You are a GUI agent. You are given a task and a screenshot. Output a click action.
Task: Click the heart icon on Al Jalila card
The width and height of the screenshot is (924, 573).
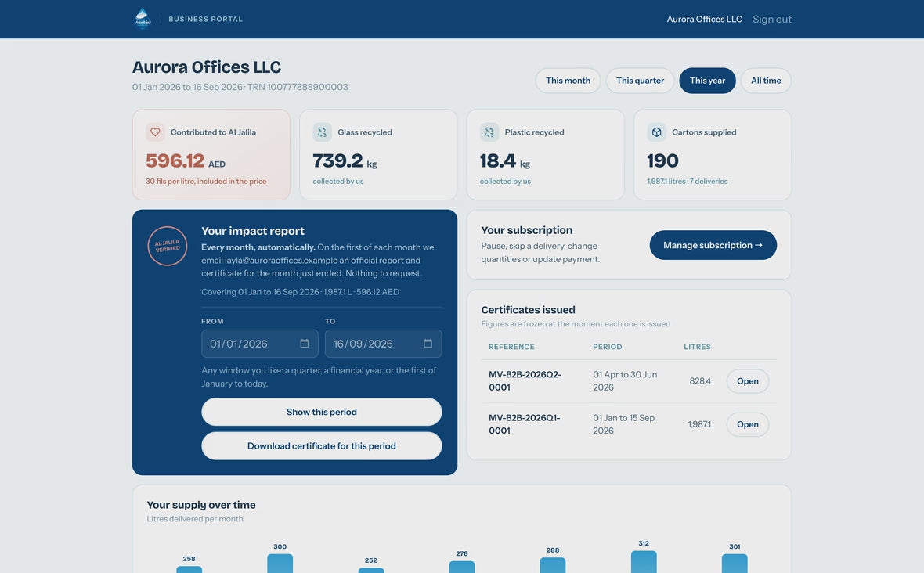[155, 132]
